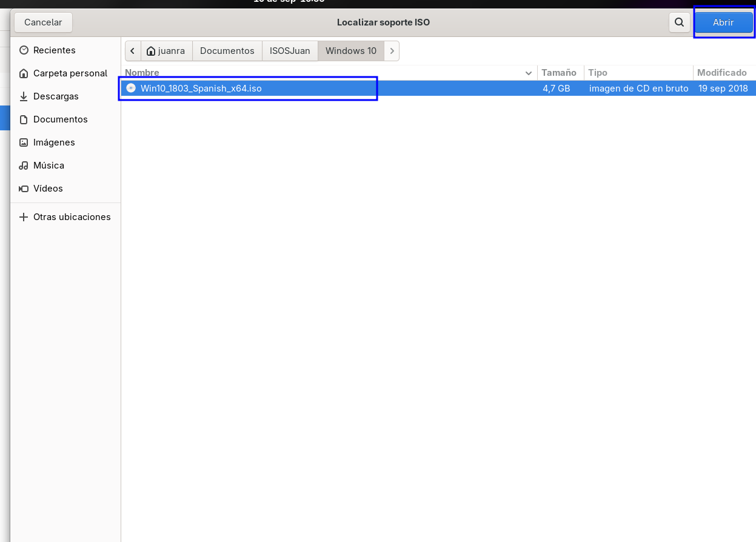Navigate to ISOSJuan in the path bar
The image size is (756, 542).
(x=290, y=51)
